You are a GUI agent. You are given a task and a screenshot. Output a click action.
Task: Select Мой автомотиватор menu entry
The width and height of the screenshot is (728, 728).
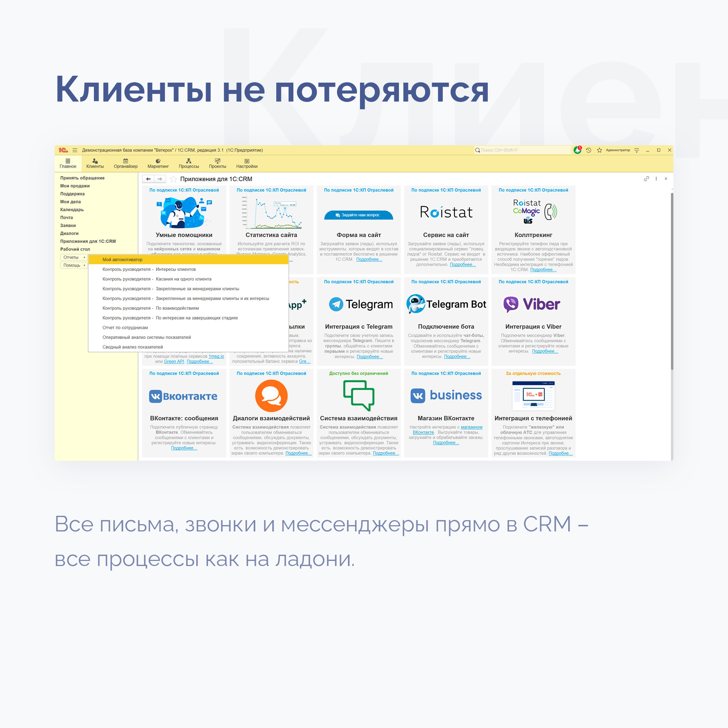coord(189,260)
